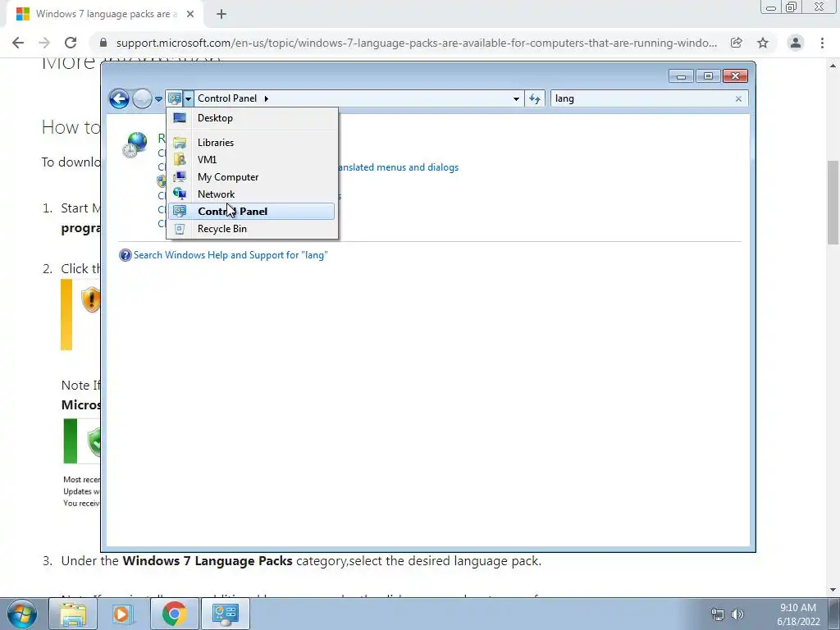Image resolution: width=840 pixels, height=630 pixels.
Task: Open the translated menus and dialogs link
Action: [x=399, y=167]
